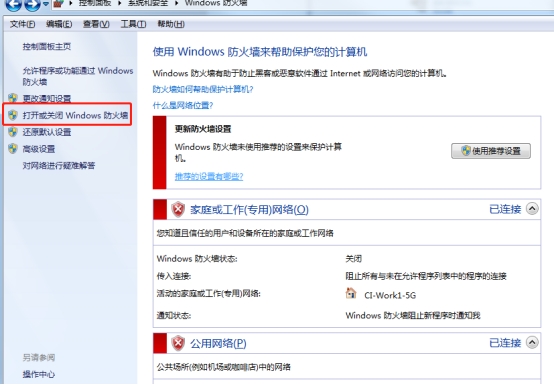Screen dimensions: 554x385
Task: Click 使用推荐设置 button
Action: (491, 151)
